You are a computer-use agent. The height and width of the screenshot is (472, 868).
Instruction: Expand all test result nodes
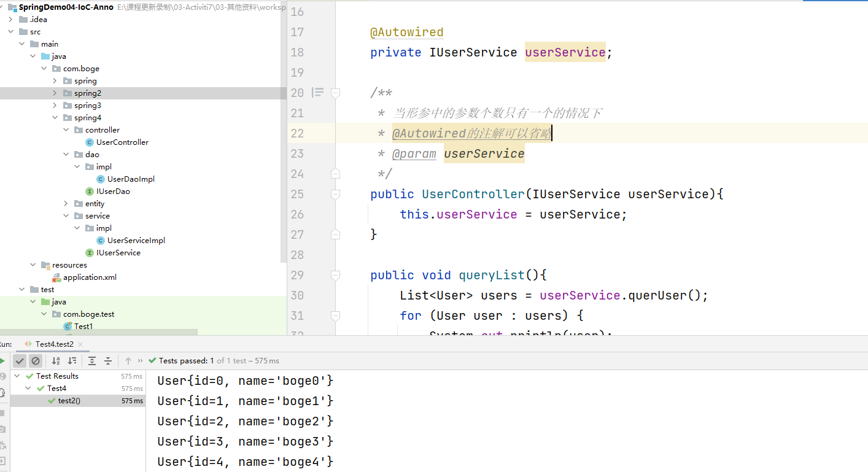coord(92,361)
